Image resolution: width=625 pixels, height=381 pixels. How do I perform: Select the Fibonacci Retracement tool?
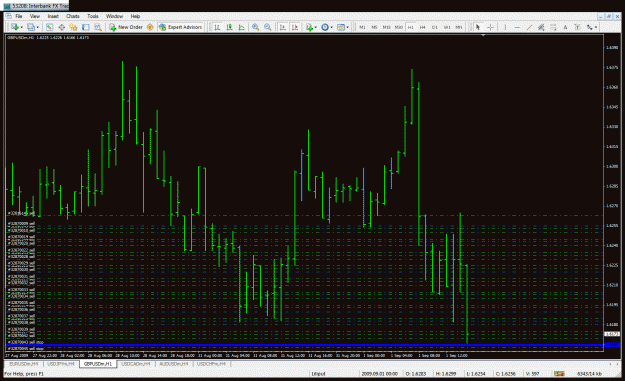553,27
